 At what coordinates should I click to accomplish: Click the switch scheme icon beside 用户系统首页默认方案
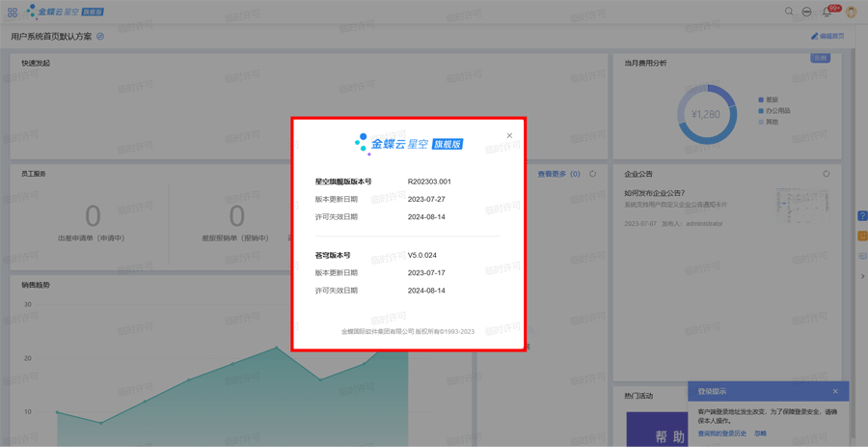100,37
